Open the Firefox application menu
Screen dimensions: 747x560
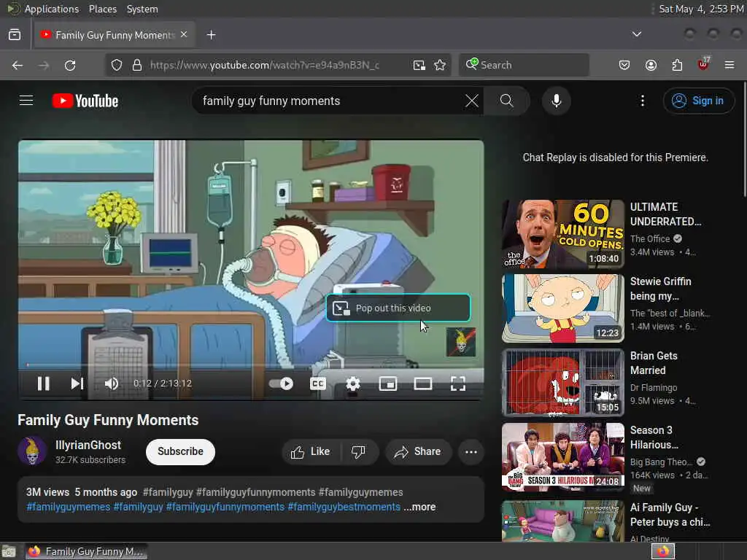pos(729,65)
